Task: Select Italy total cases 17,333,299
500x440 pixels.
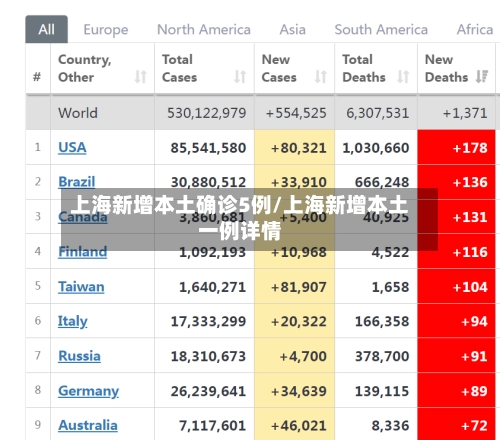Action: (x=208, y=322)
